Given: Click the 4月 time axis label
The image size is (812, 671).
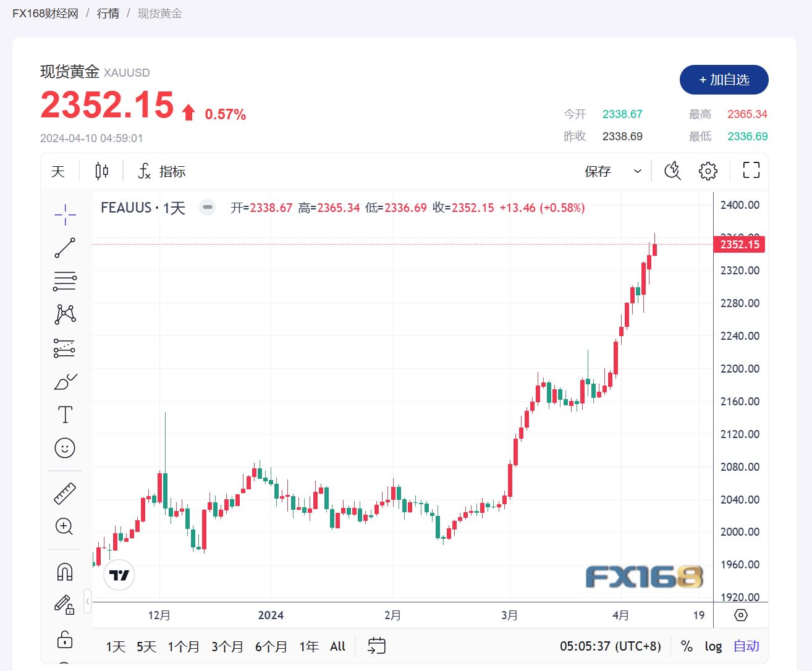Looking at the screenshot, I should click(x=620, y=615).
